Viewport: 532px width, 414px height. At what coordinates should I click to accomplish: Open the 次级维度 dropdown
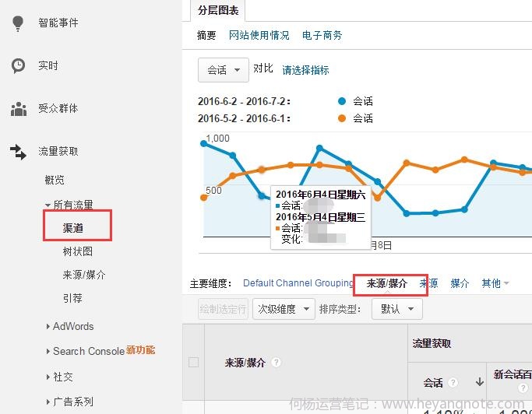[x=285, y=309]
